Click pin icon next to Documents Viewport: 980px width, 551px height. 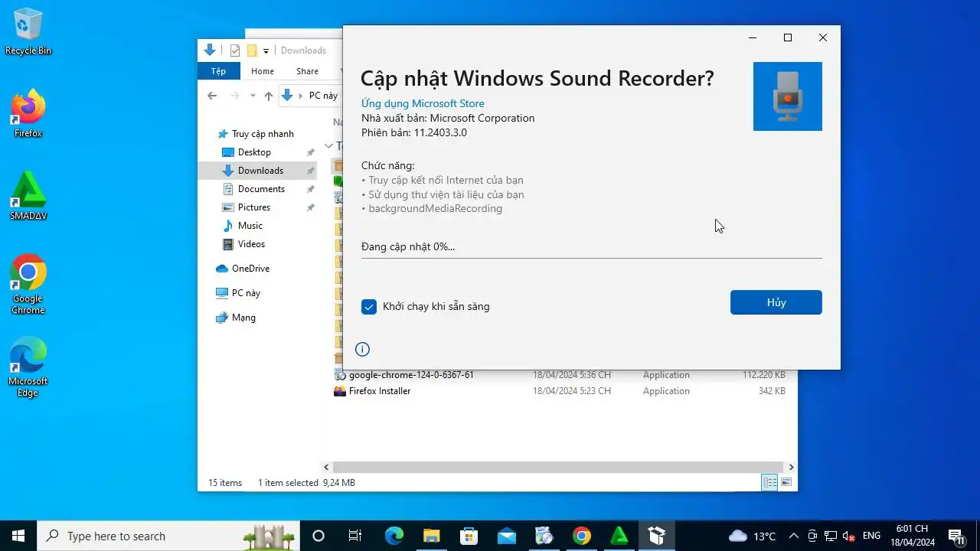[x=310, y=189]
